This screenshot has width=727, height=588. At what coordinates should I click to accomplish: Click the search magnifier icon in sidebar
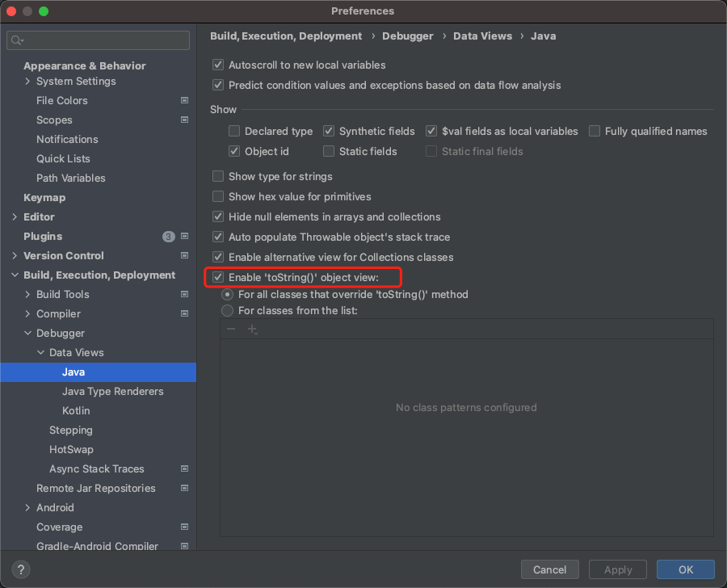[x=17, y=40]
